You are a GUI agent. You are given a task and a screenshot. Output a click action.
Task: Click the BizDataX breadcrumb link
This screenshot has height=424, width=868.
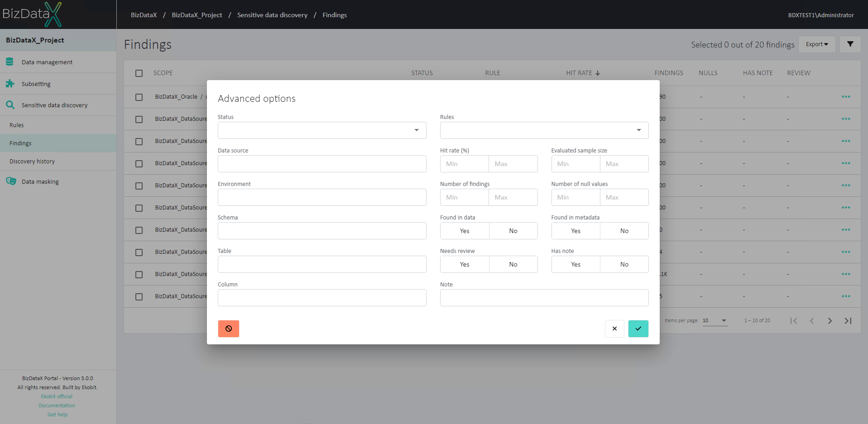[144, 15]
